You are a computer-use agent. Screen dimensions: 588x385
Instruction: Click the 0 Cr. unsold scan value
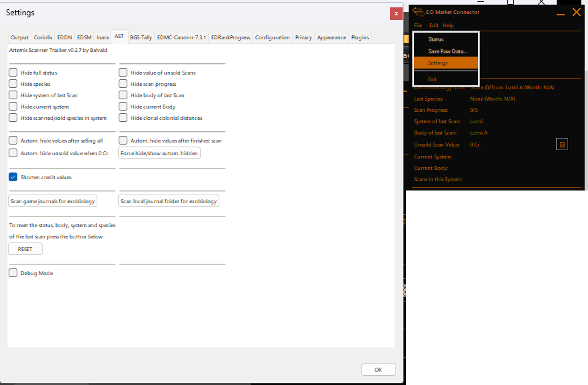click(x=475, y=145)
